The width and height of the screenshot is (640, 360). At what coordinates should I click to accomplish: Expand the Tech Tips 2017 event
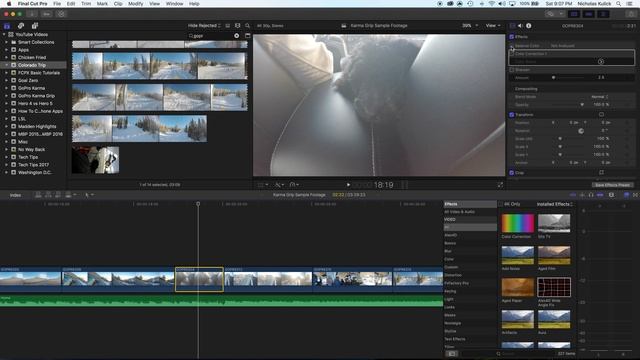(7, 165)
